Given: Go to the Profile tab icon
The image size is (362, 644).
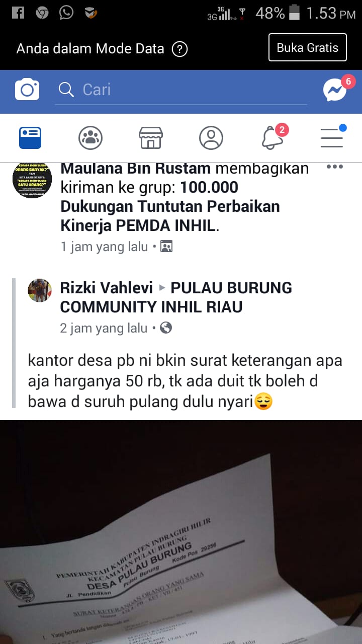Looking at the screenshot, I should [x=211, y=138].
